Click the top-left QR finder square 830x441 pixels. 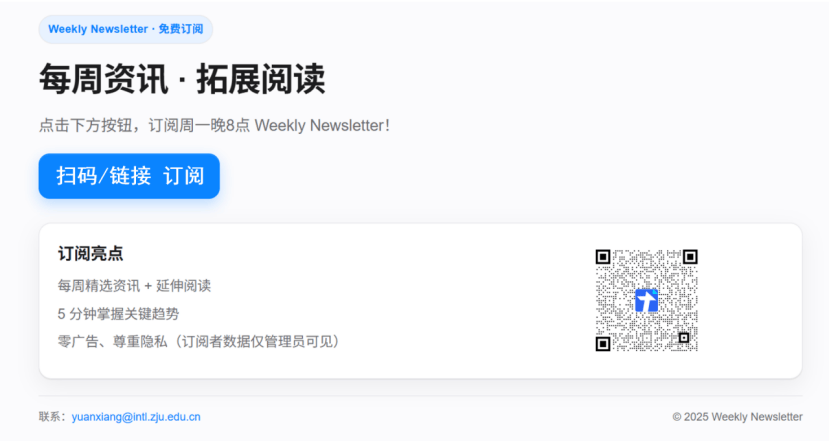click(603, 257)
